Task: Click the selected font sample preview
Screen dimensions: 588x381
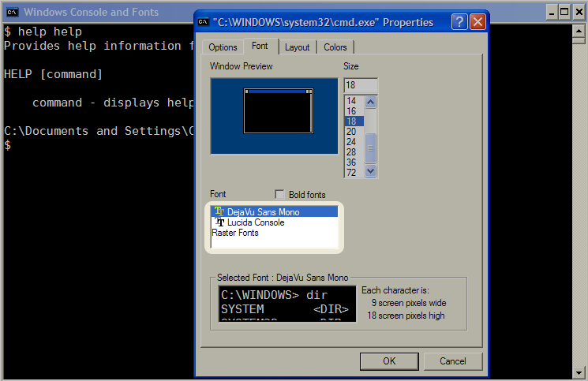Action: point(287,304)
